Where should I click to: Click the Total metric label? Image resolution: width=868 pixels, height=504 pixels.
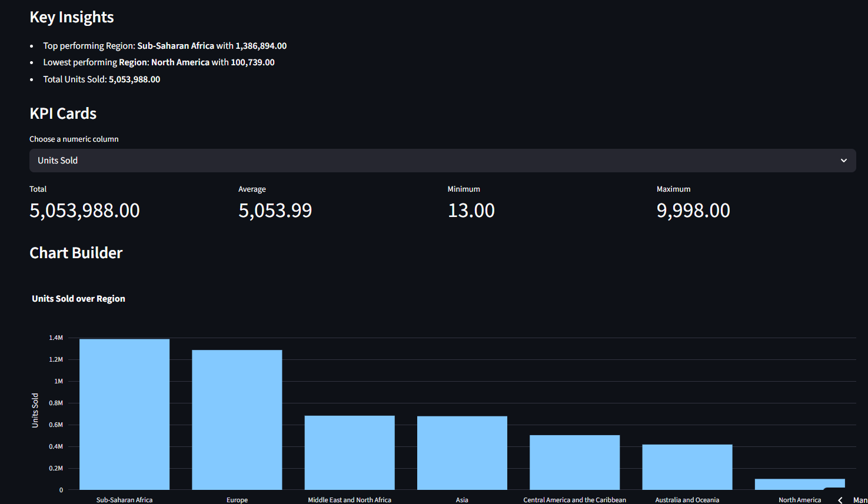tap(38, 189)
